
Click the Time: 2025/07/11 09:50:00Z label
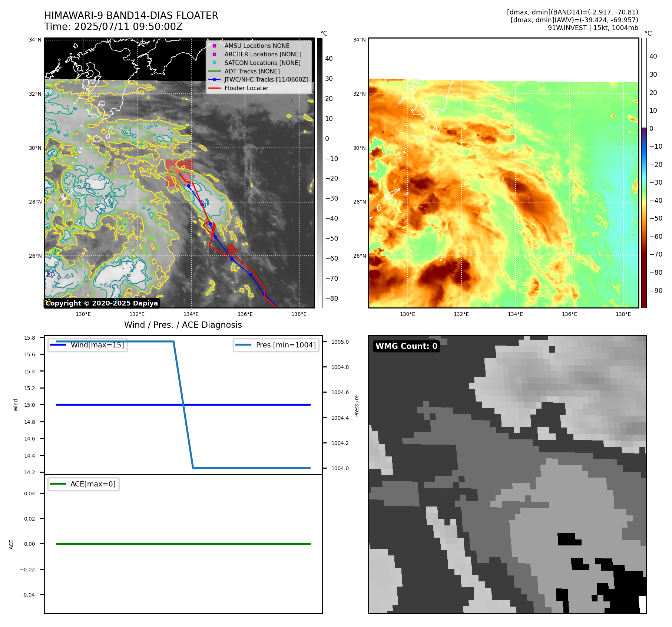pyautogui.click(x=113, y=27)
